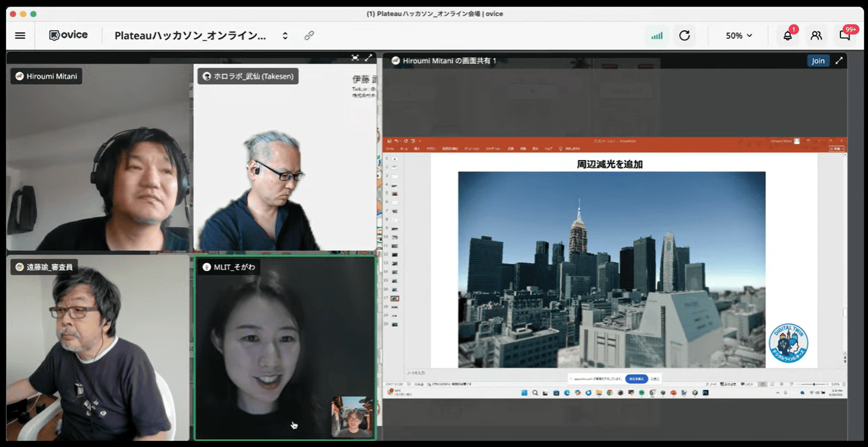The height and width of the screenshot is (447, 868).
Task: Check the green connection signal icon
Action: coord(656,36)
